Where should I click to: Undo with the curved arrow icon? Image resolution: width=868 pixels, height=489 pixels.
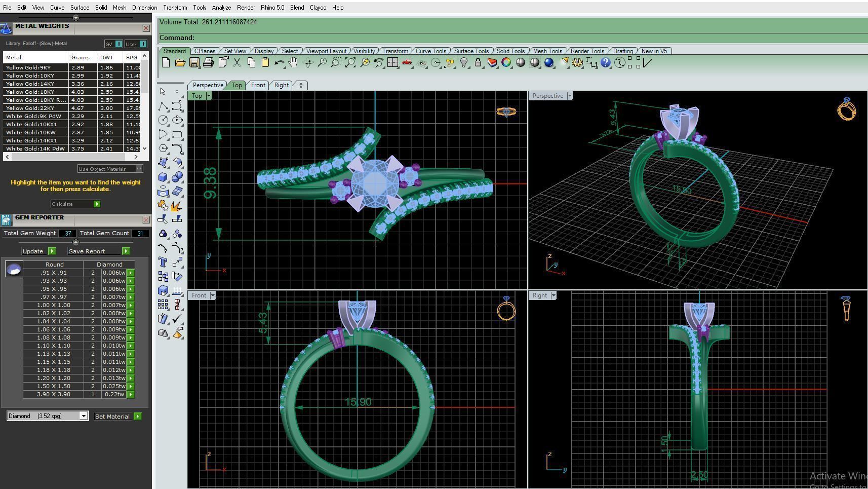click(279, 63)
